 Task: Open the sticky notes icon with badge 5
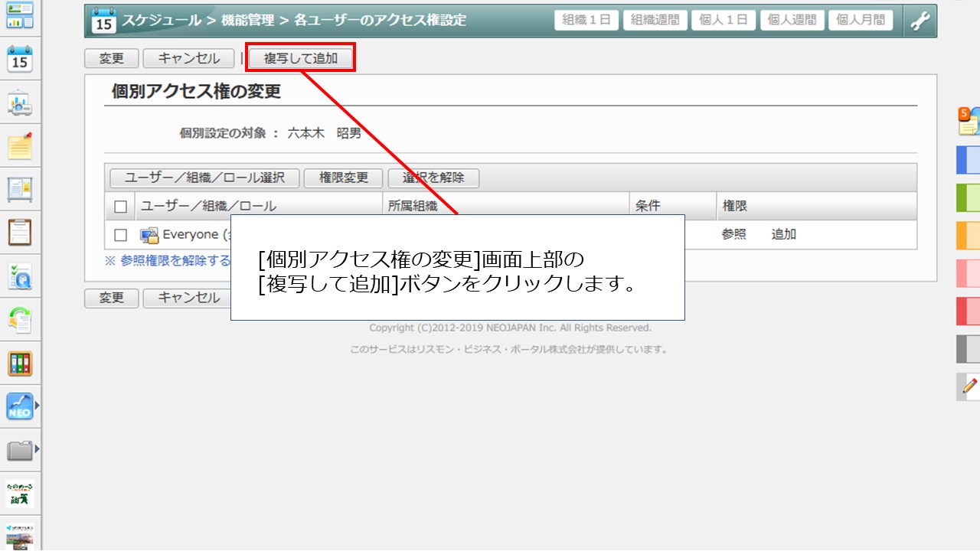click(969, 122)
